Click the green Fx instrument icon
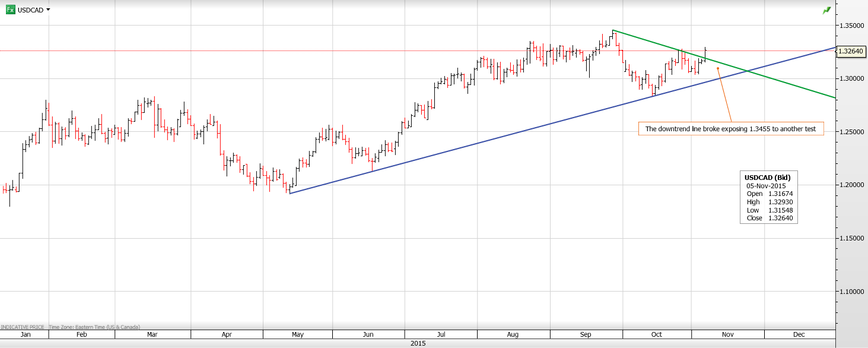The image size is (868, 348). [10, 10]
